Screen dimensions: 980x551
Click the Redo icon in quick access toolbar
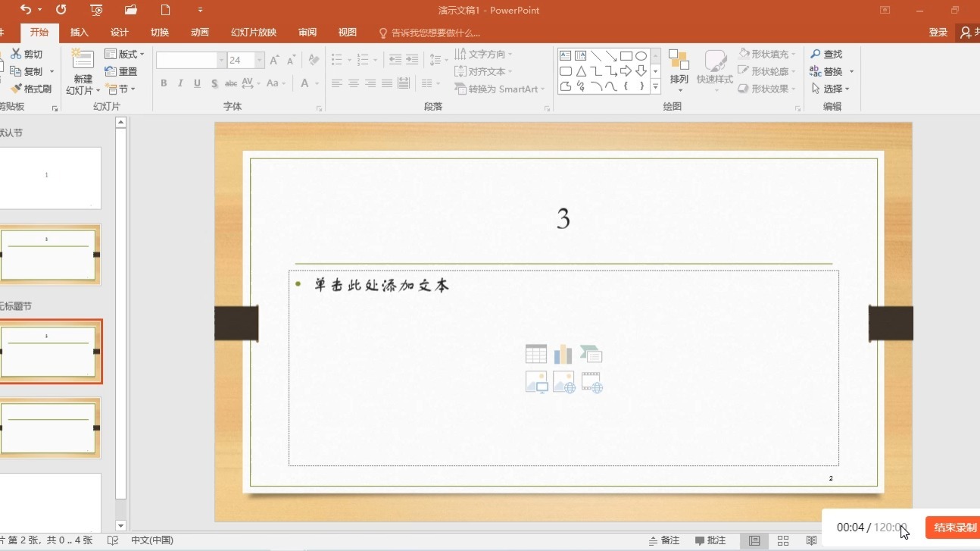point(61,10)
